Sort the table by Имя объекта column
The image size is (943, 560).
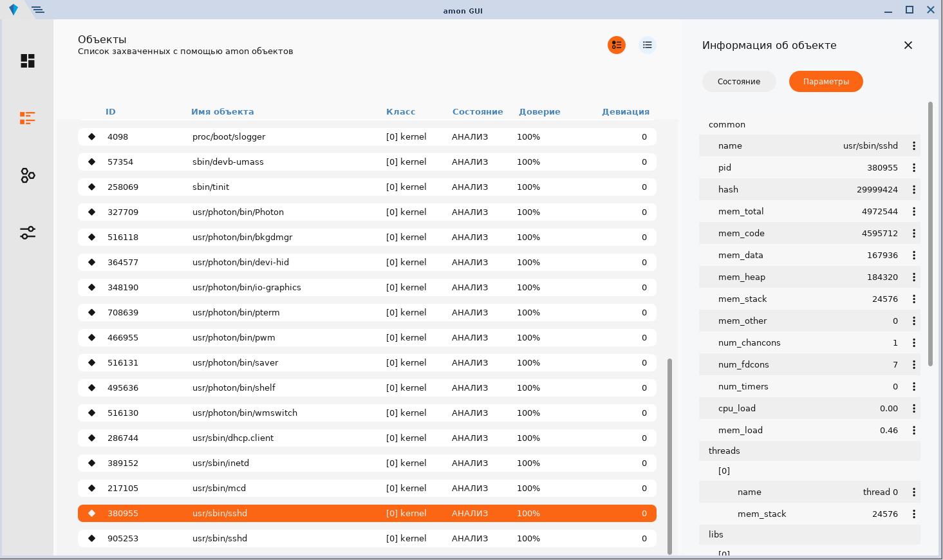click(222, 112)
